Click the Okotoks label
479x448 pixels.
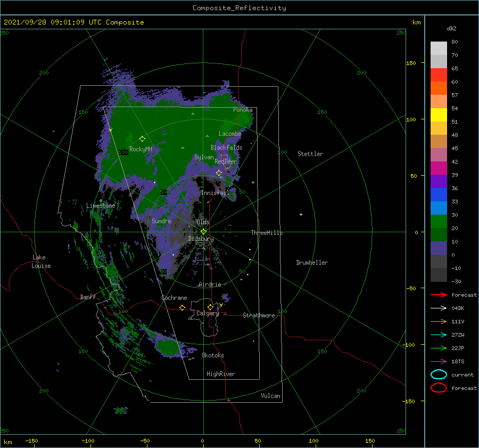pos(213,355)
